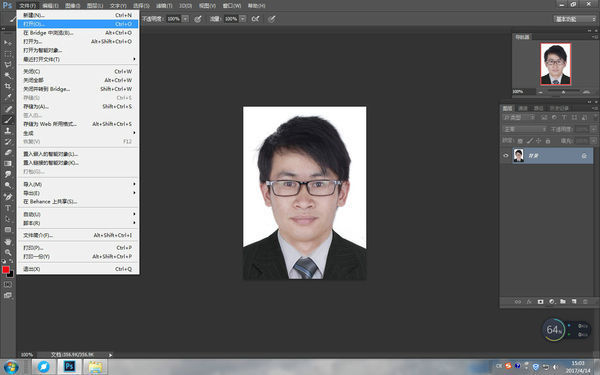Choose 退出(X) menu entry
This screenshot has width=600, height=375.
[x=78, y=269]
